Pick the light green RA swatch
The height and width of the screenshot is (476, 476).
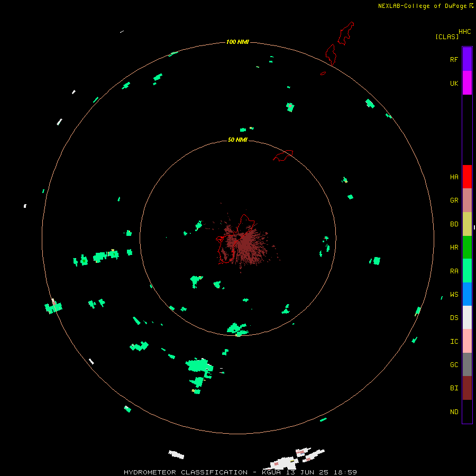tap(467, 271)
